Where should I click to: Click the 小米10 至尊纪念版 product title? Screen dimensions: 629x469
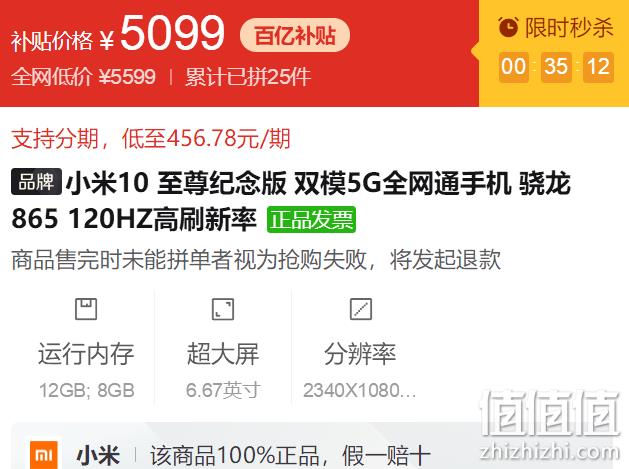291,201
